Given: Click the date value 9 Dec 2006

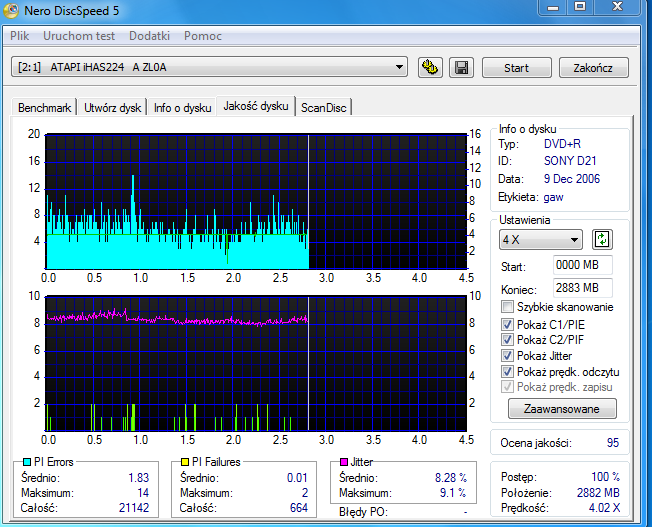Looking at the screenshot, I should click(572, 179).
